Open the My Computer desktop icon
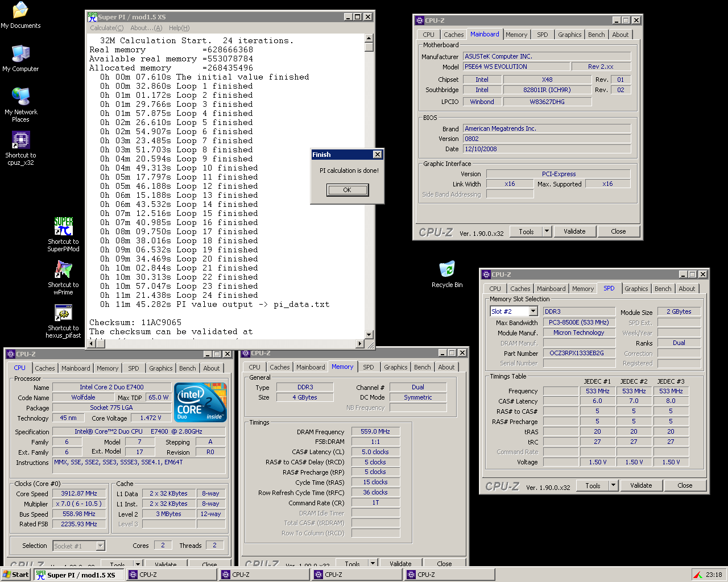 tap(20, 58)
